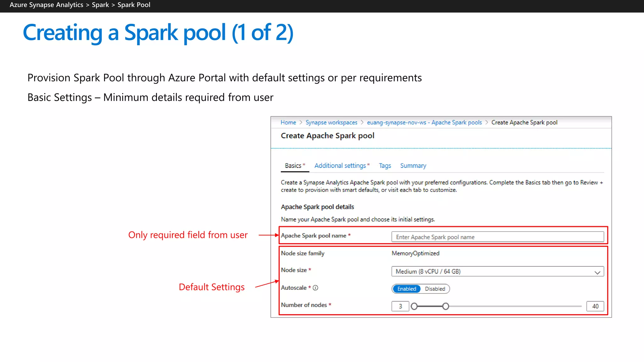Click the Apache Spark pool details heading
644x362 pixels.
coord(317,207)
